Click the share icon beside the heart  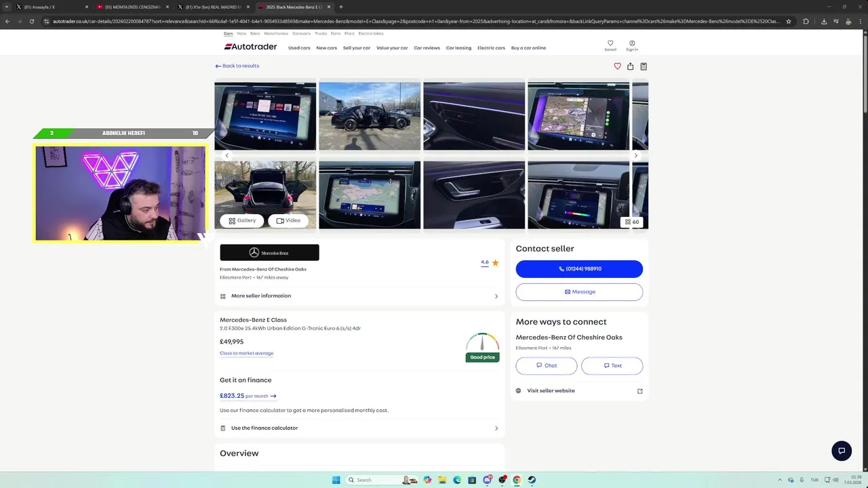(x=630, y=66)
